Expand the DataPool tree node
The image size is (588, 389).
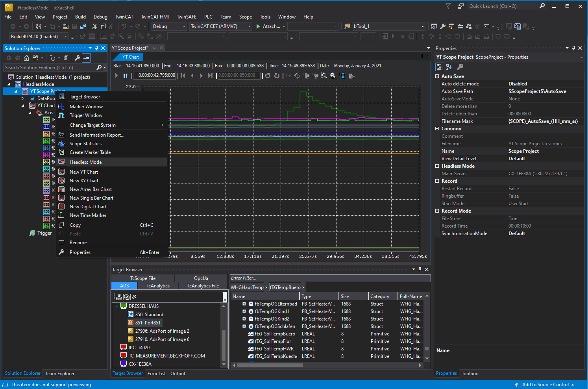pos(23,98)
